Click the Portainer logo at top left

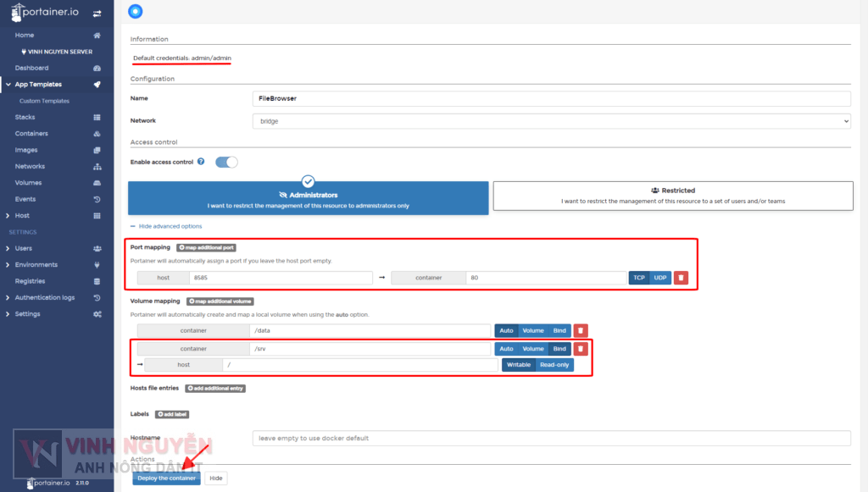(x=47, y=12)
